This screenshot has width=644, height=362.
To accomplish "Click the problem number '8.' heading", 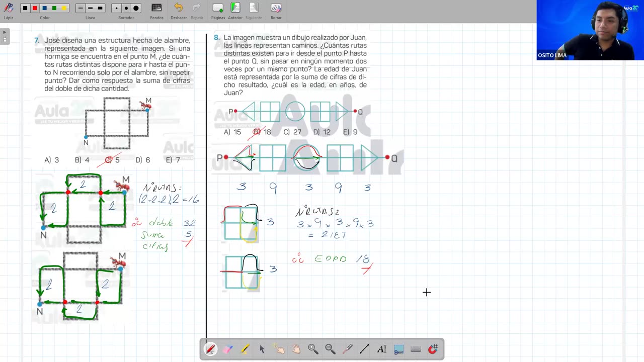I will click(x=217, y=37).
